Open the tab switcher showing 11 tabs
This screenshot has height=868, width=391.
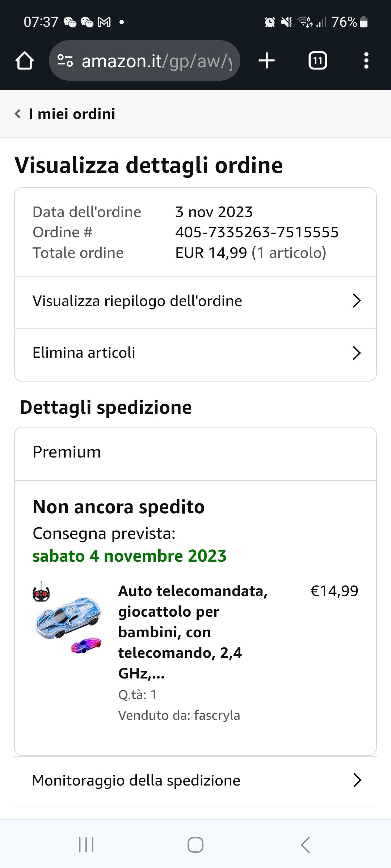pyautogui.click(x=318, y=61)
